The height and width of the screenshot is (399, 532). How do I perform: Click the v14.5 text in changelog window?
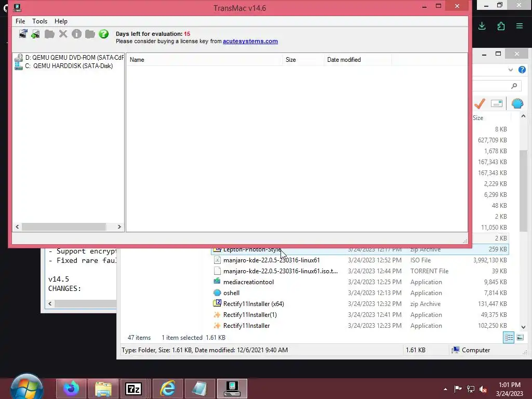tap(59, 279)
